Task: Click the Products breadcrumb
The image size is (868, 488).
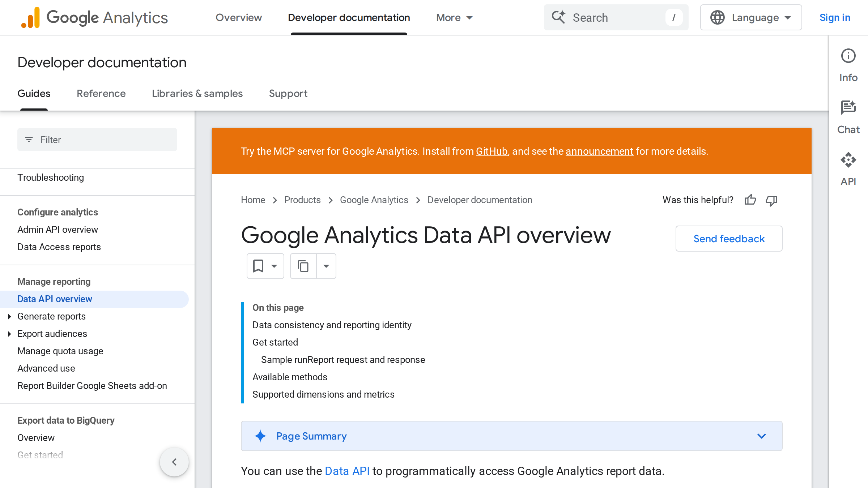Action: click(x=302, y=200)
